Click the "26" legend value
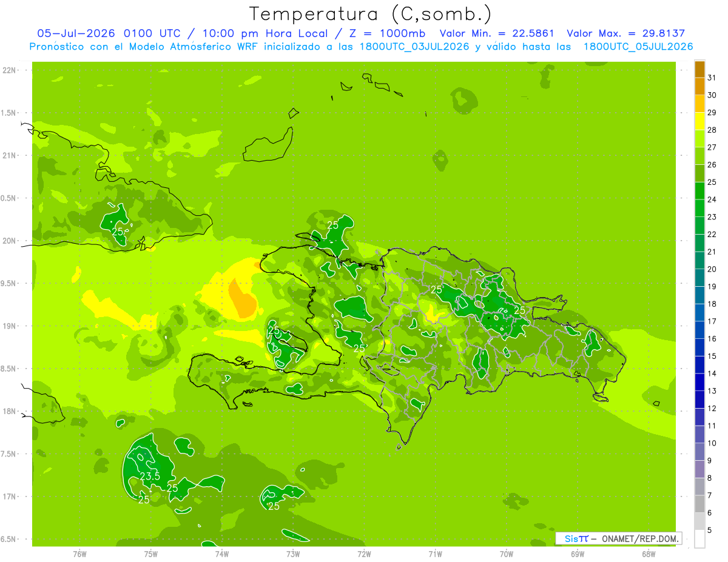This screenshot has height=562, width=728. (x=712, y=165)
